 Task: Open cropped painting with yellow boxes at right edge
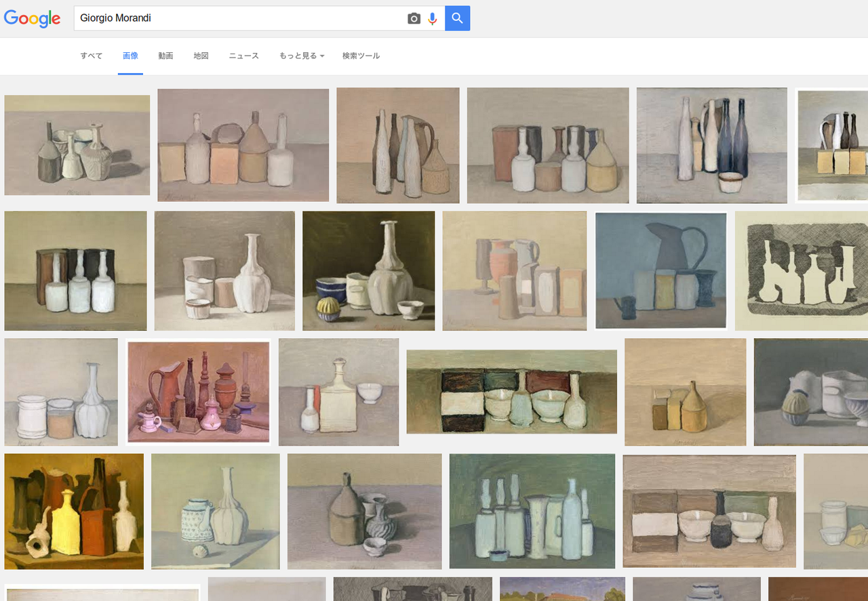(832, 145)
